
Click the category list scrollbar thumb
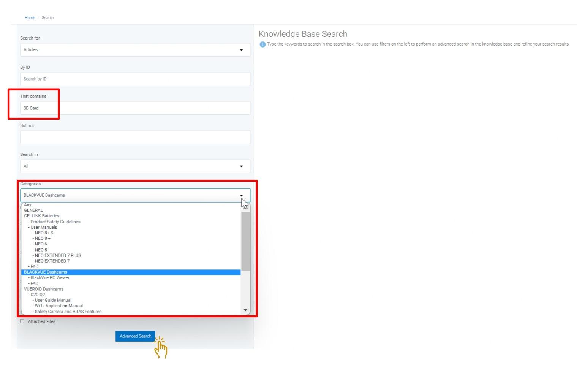point(245,241)
